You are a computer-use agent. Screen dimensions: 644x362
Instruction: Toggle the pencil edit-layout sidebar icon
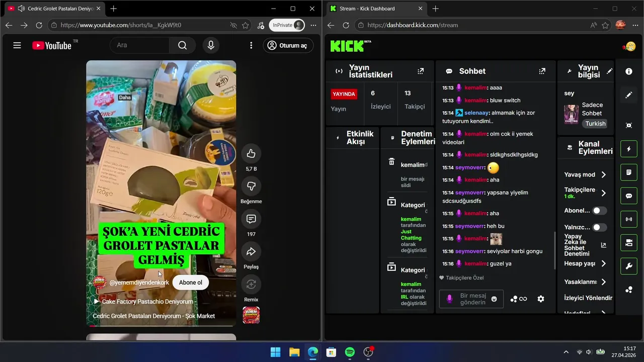pos(629,95)
